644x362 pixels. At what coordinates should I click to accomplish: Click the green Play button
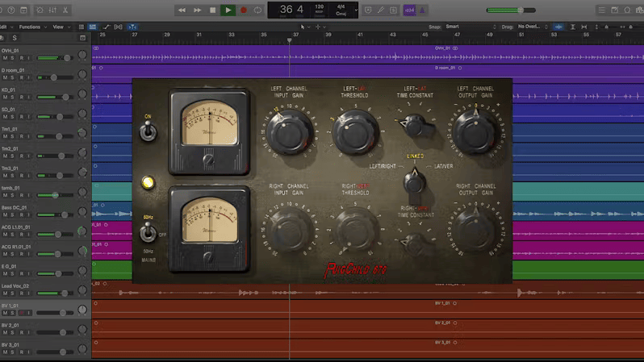pyautogui.click(x=228, y=10)
